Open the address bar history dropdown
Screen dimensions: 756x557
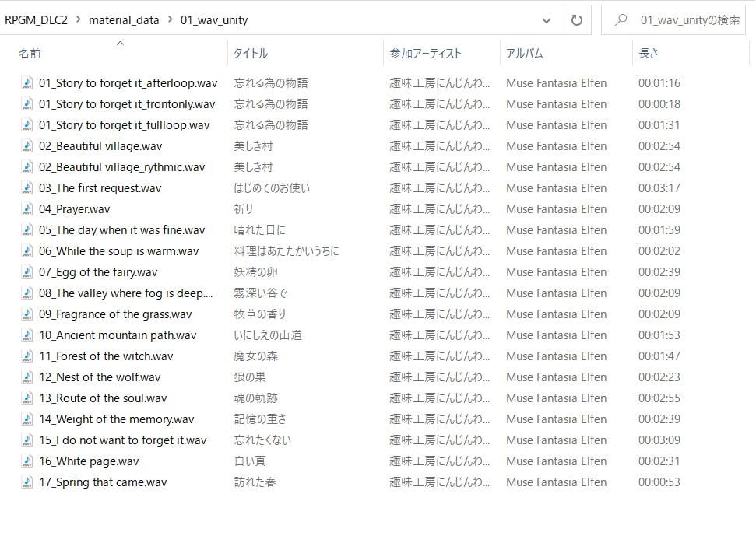point(547,20)
